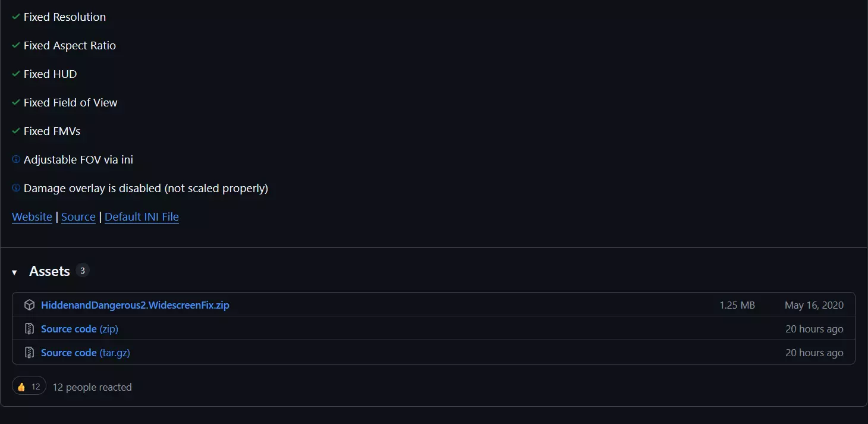Click the thumbs up emoji reaction
Image resolution: width=868 pixels, height=424 pixels.
pos(21,387)
